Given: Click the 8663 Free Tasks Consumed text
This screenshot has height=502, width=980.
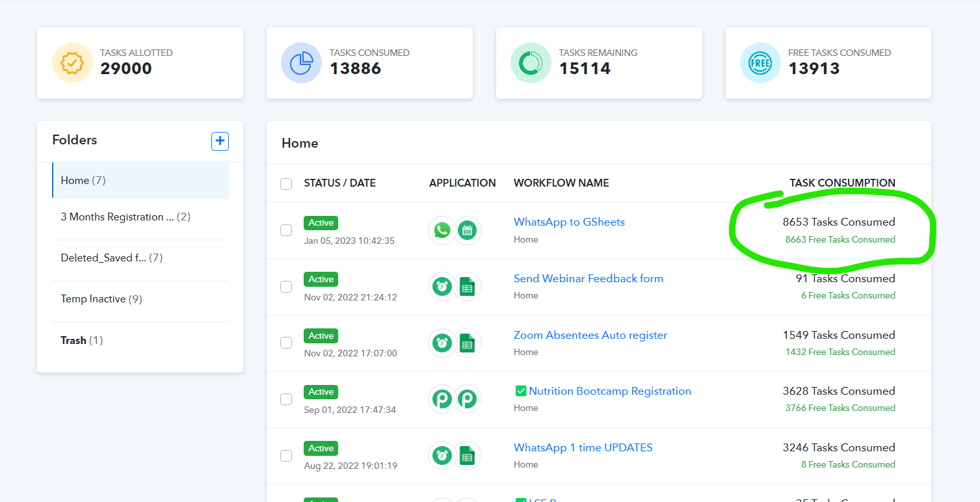Looking at the screenshot, I should click(840, 239).
